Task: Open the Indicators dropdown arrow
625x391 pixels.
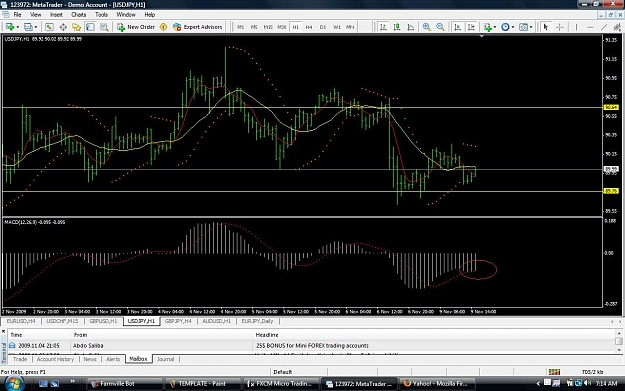Action: coord(495,27)
